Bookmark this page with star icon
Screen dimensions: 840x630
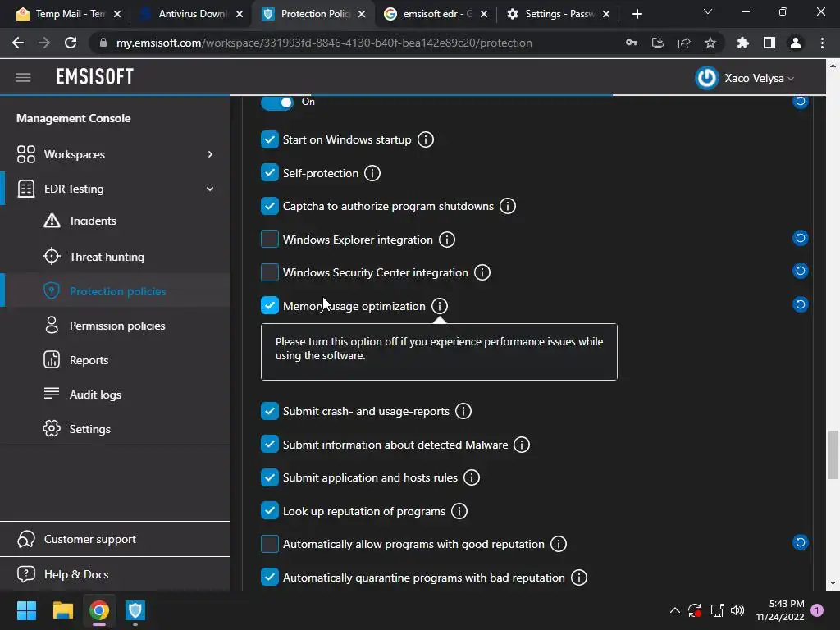pos(710,43)
